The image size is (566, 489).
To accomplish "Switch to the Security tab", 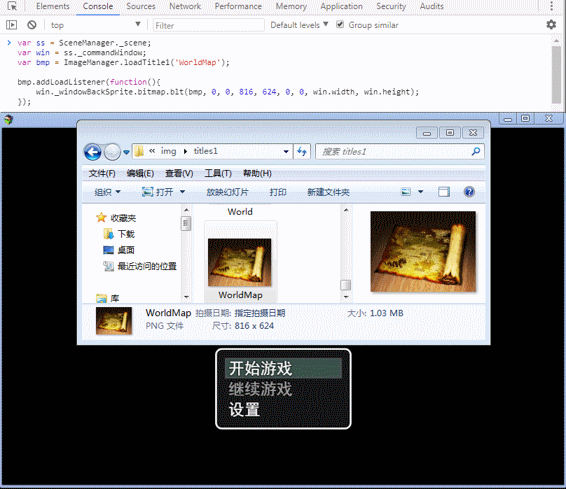I will (x=391, y=6).
